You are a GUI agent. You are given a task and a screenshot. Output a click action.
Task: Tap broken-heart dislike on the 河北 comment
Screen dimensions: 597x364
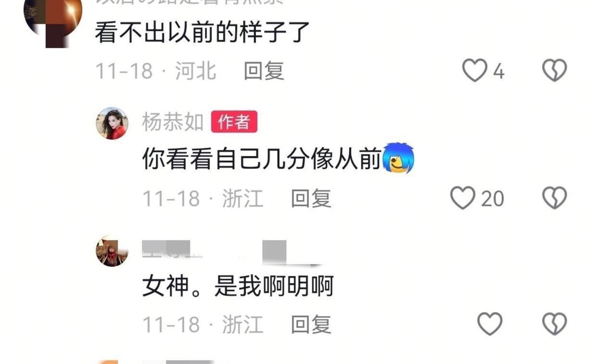555,71
